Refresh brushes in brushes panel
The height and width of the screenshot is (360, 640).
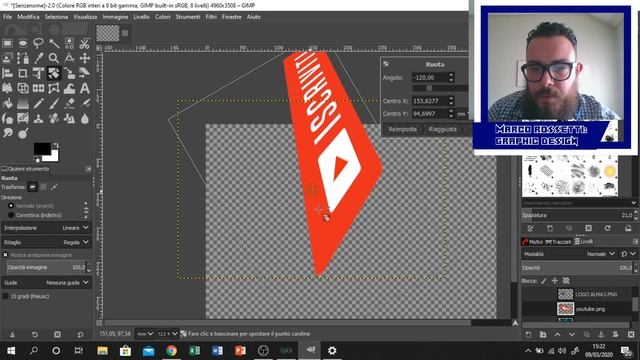[607, 228]
